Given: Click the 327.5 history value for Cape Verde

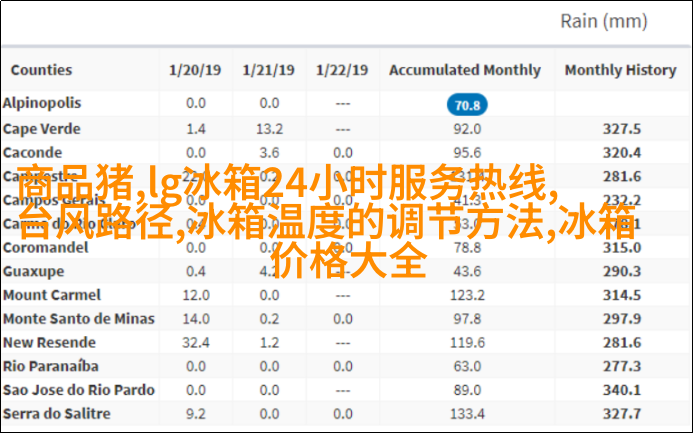Looking at the screenshot, I should [x=622, y=129].
